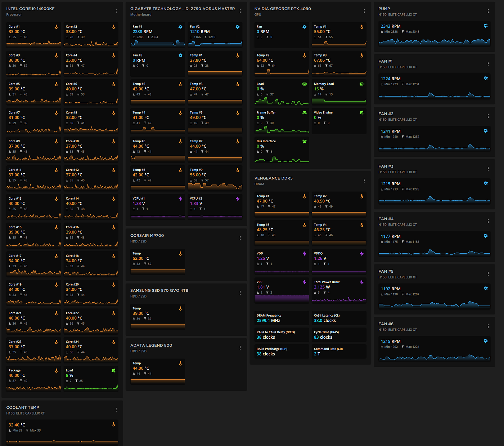
Task: Click the gear icon on FAN #6 tile
Action: pos(486,341)
